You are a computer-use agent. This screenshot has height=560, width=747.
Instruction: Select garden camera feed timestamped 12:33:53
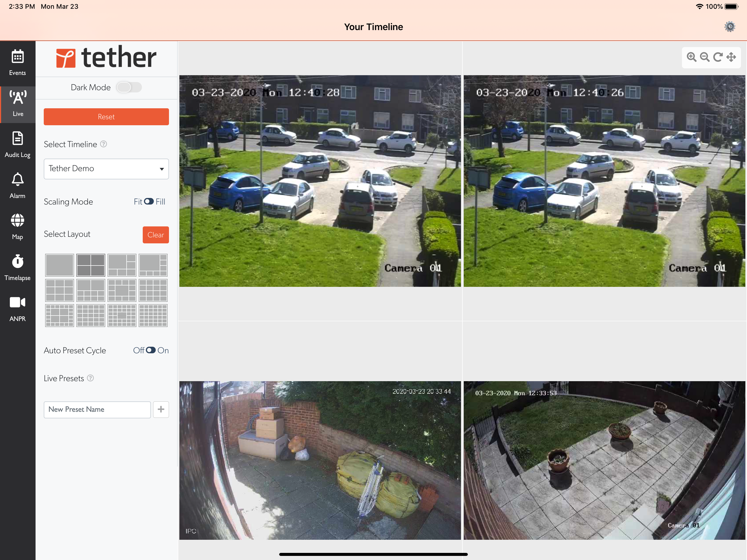(x=604, y=460)
